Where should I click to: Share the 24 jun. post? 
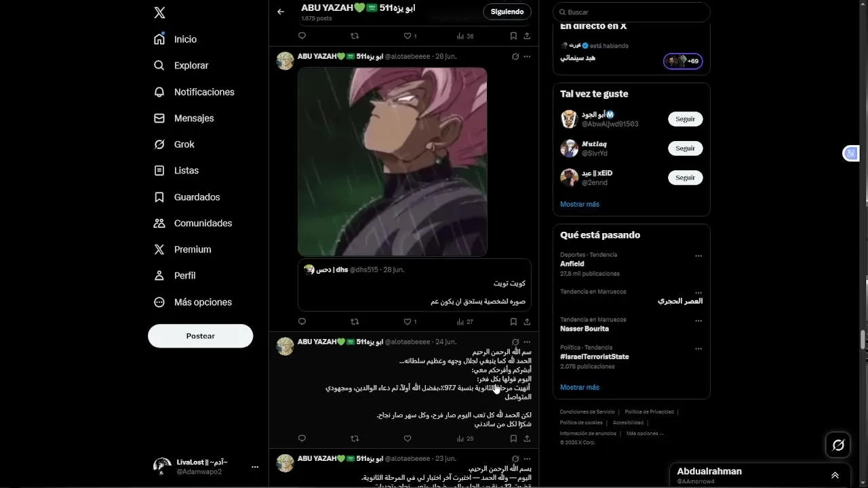(527, 439)
